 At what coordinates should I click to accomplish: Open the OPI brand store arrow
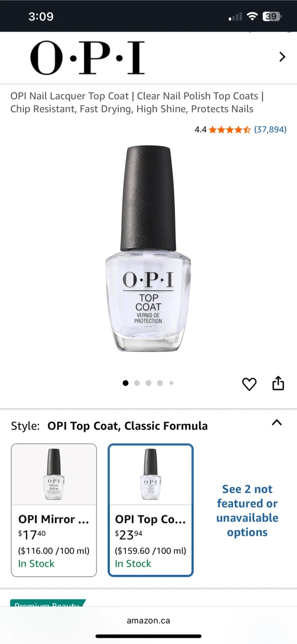282,57
